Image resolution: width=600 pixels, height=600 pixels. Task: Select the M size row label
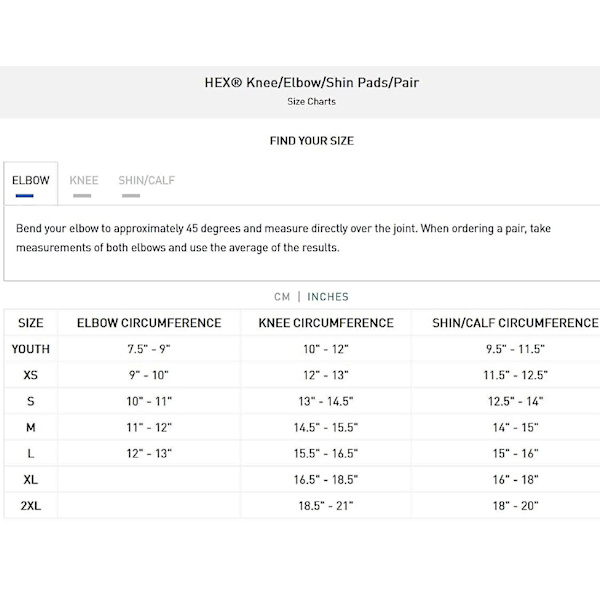[x=31, y=427]
